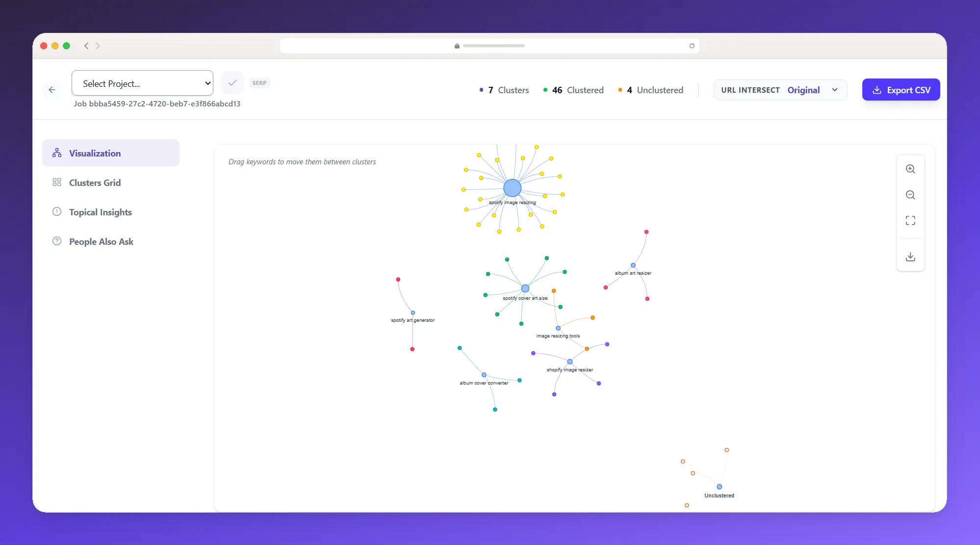Screen dimensions: 980x545
Task: Expand the URL Intersect Original dropdown
Action: pyautogui.click(x=780, y=90)
